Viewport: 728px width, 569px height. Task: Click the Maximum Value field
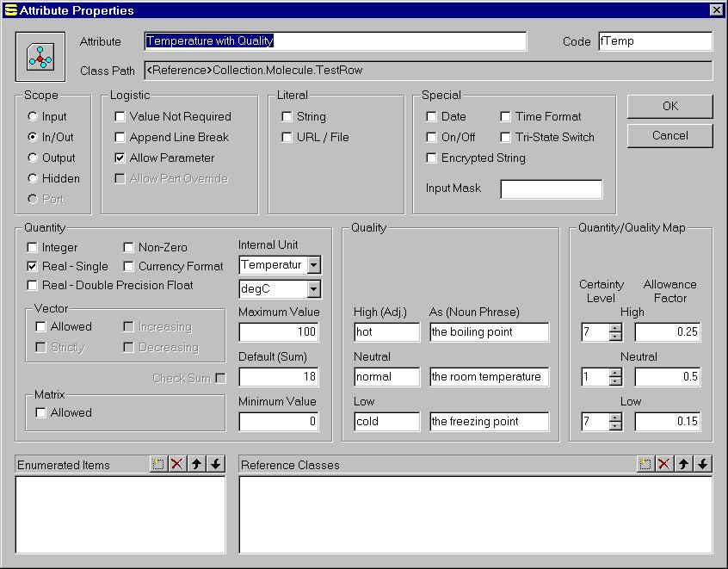coord(279,332)
